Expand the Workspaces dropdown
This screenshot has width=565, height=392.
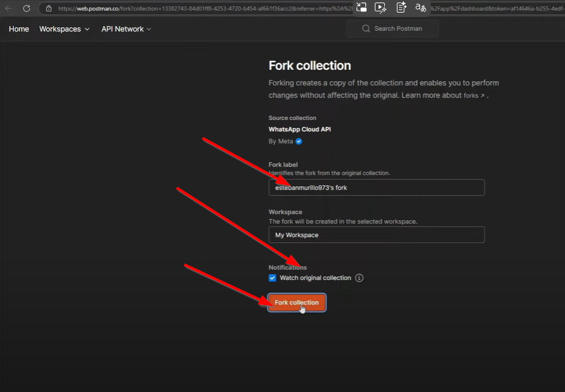click(x=64, y=29)
